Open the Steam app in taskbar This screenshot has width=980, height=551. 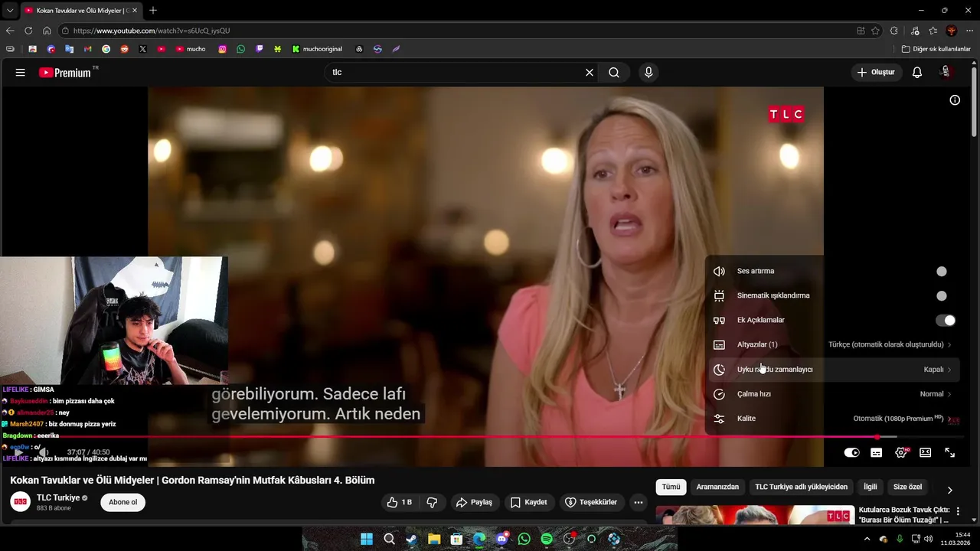(x=412, y=539)
